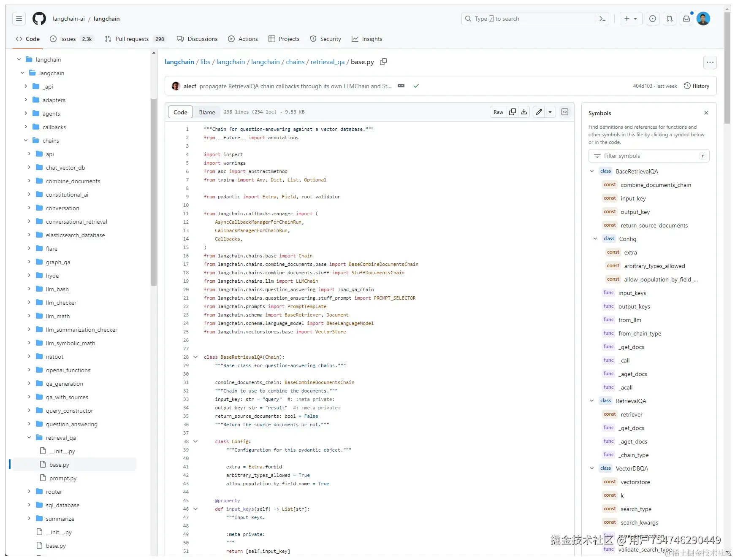Screen dimensions: 735x560
Task: Switch to the Code view toggle
Action: 180,112
